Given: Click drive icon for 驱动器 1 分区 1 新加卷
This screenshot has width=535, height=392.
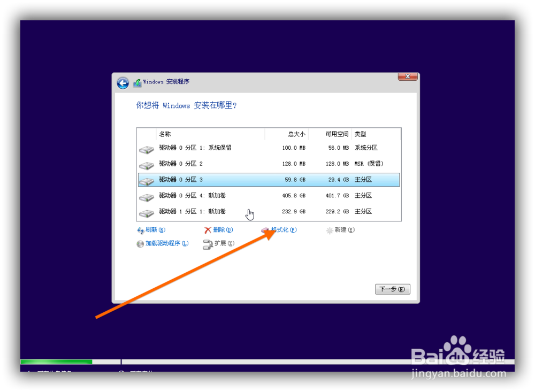Looking at the screenshot, I should pos(147,213).
